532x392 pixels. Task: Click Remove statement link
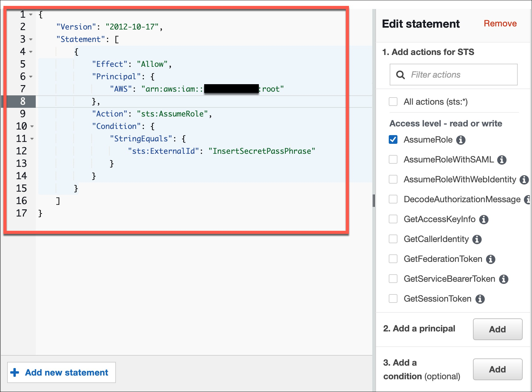click(500, 24)
